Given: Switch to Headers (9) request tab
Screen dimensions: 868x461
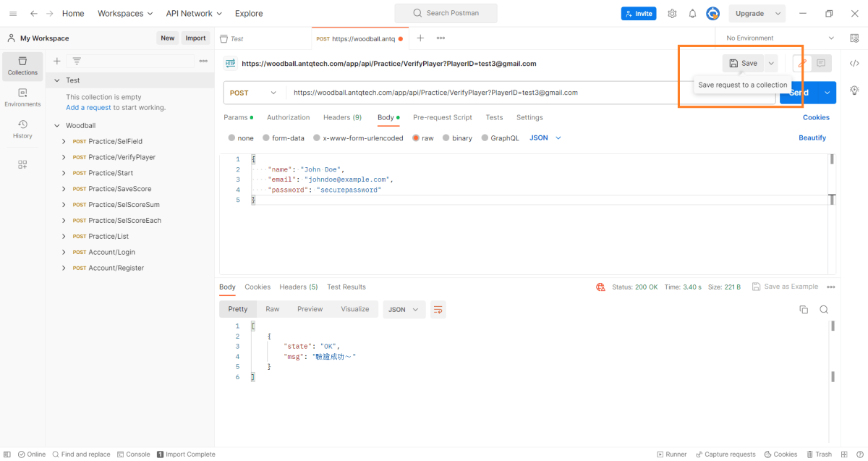Looking at the screenshot, I should [342, 117].
